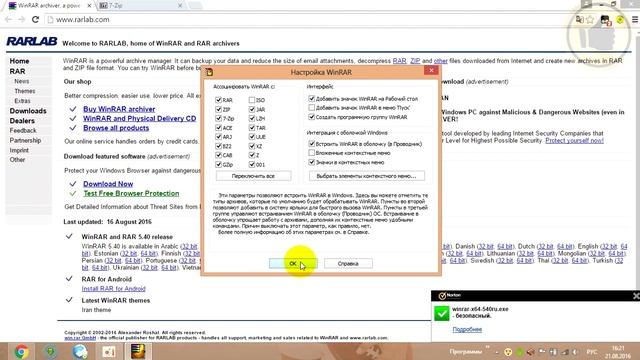Enable 'Вложенные контекстные меню' checkbox
640x360 pixels.
[x=311, y=153]
